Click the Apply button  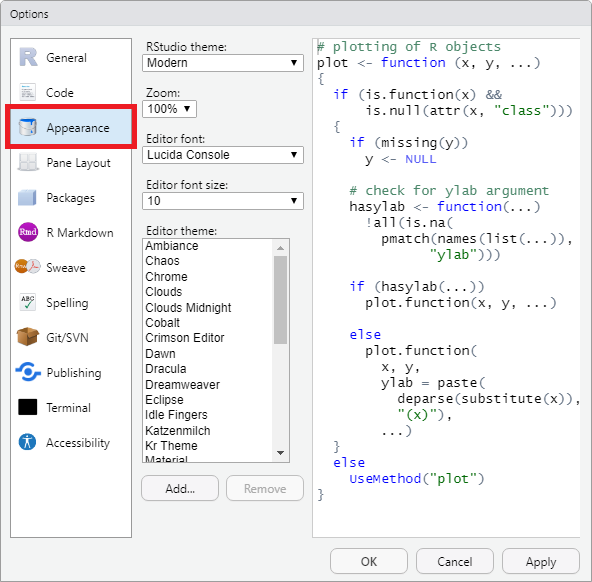coord(541,561)
